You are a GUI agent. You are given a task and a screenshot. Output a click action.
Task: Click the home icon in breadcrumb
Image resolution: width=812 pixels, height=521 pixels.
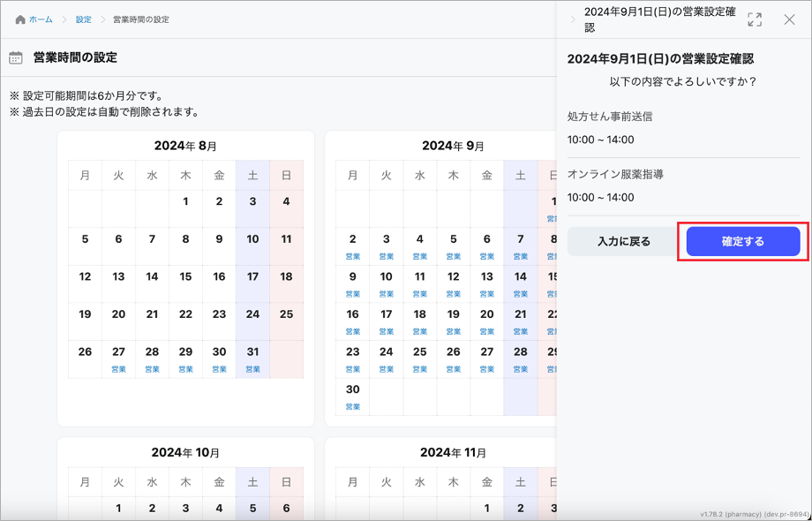[x=20, y=19]
